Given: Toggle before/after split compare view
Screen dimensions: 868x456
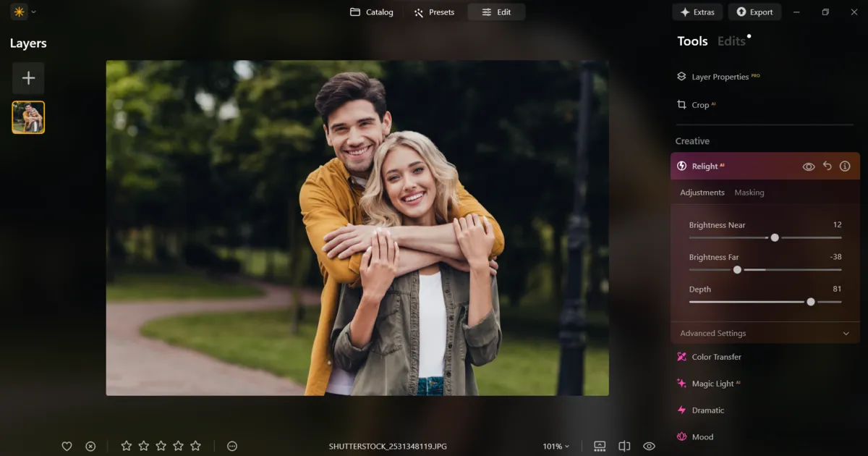Looking at the screenshot, I should [624, 447].
